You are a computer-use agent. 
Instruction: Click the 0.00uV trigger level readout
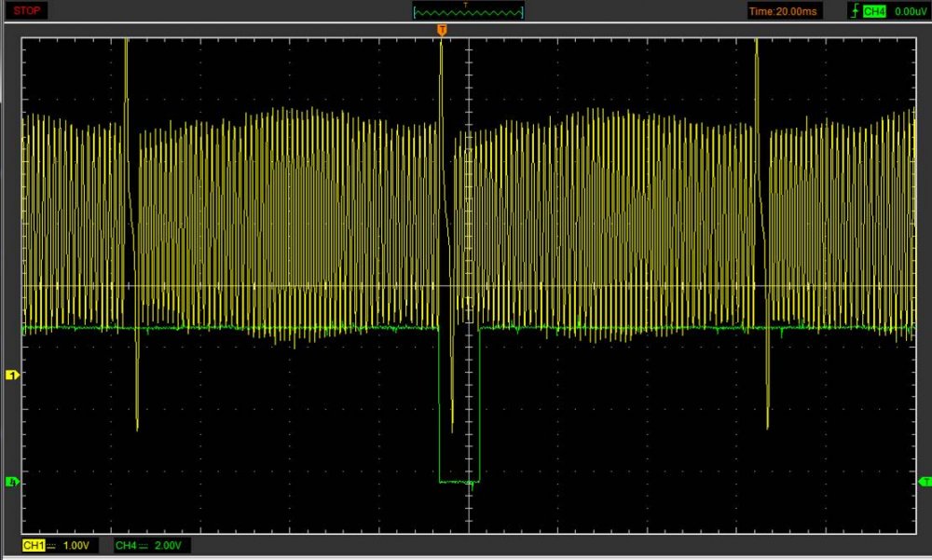[909, 11]
